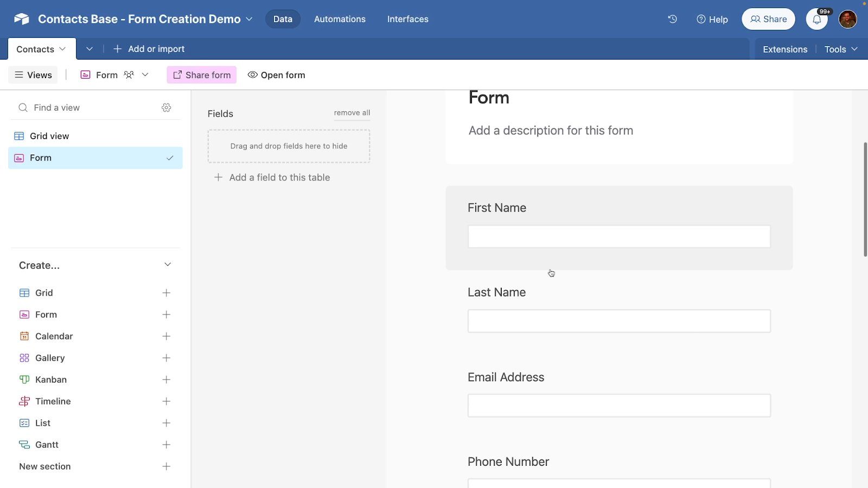Image resolution: width=868 pixels, height=488 pixels.
Task: Click plus icon to create Form view
Action: click(x=167, y=314)
